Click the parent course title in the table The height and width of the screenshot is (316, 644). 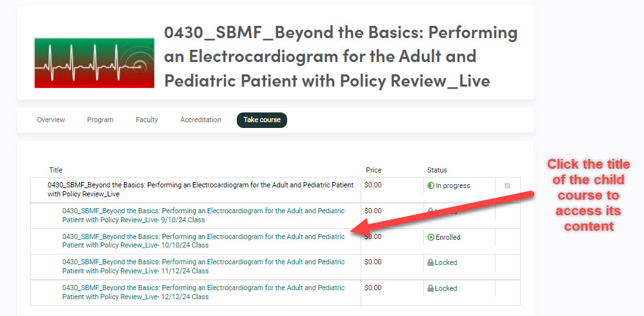(x=200, y=189)
